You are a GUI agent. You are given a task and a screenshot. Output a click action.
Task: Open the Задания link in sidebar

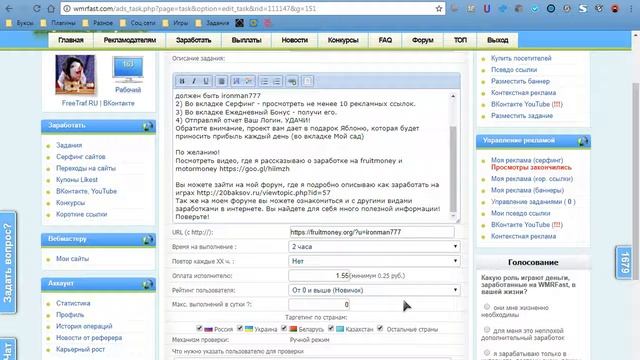point(69,145)
